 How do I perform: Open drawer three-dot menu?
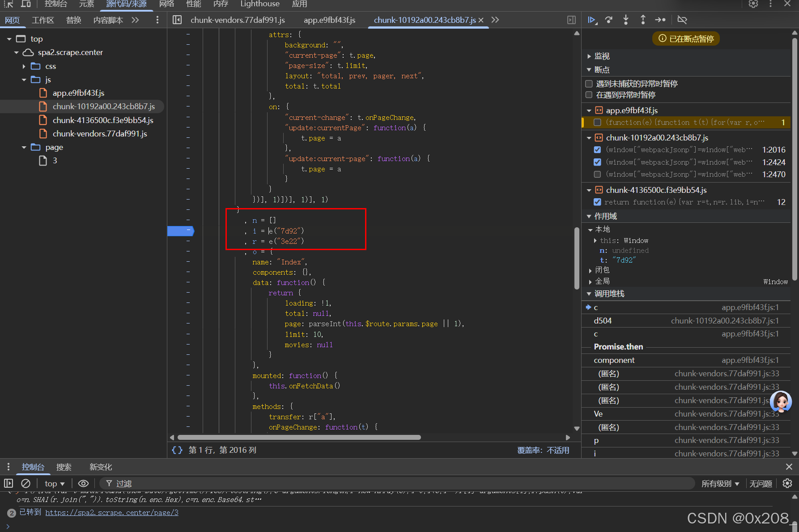(8, 467)
